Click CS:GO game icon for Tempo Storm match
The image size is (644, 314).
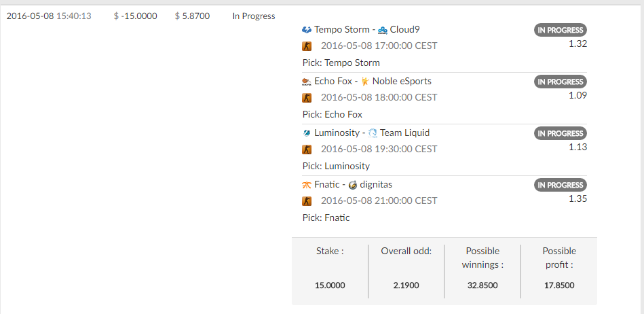pyautogui.click(x=307, y=46)
